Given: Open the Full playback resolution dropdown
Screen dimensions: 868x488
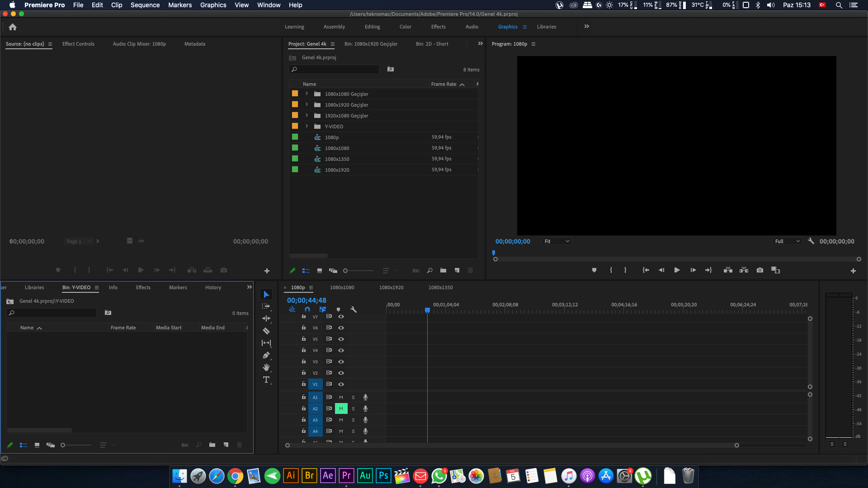Looking at the screenshot, I should pos(788,241).
